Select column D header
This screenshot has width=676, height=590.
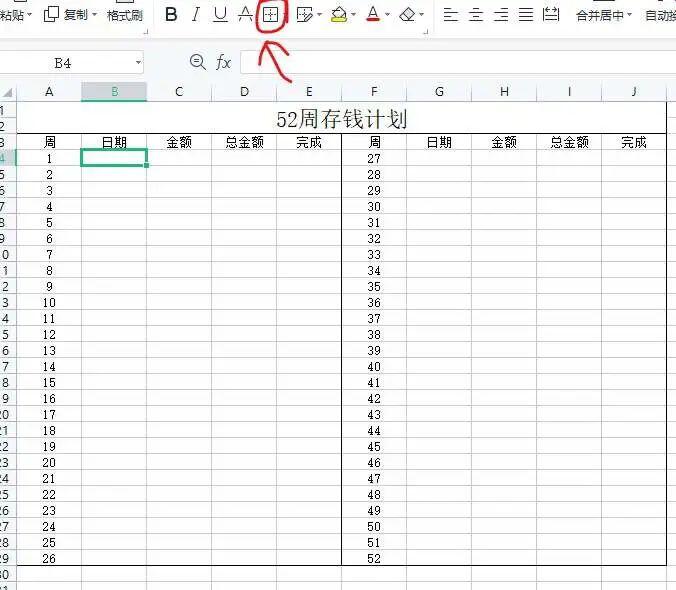[x=244, y=92]
